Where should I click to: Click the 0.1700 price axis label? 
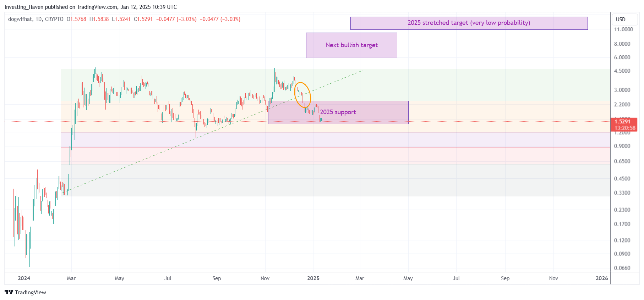tap(622, 224)
